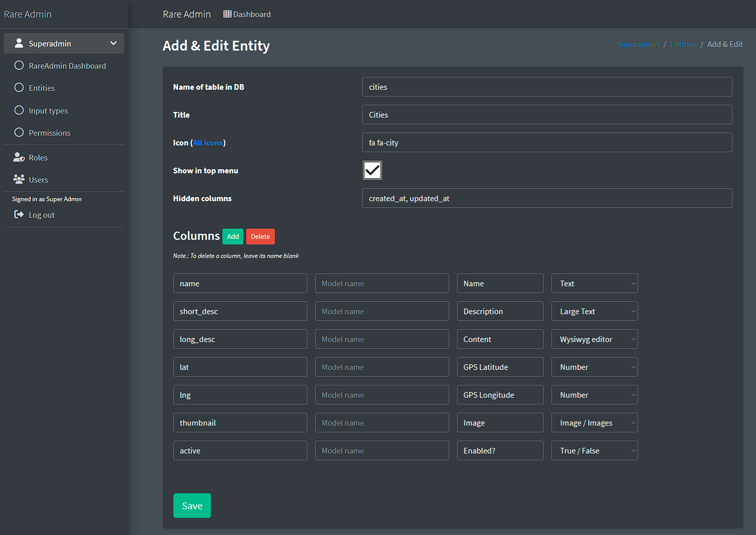Click the Rare Admin sidebar brand title
Screen dimensions: 756x535
tap(28, 14)
